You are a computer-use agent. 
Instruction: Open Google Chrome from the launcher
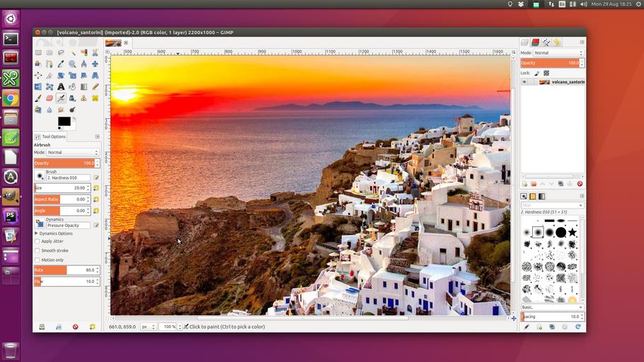pos(11,98)
